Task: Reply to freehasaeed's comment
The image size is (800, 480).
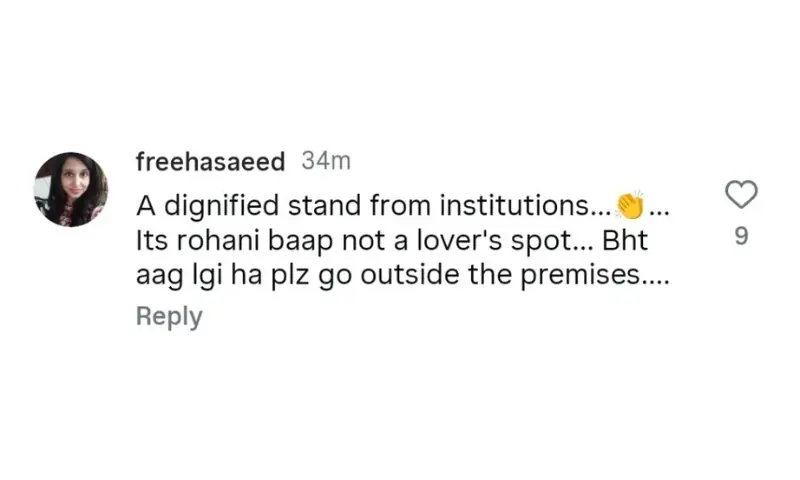Action: [169, 316]
